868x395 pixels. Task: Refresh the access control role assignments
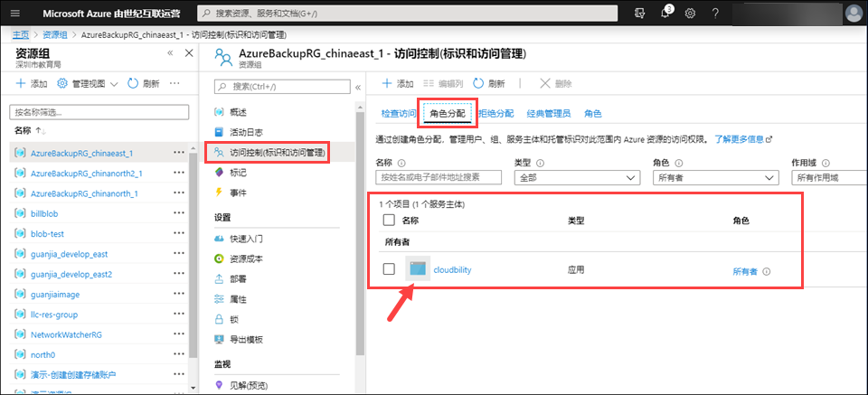pos(489,83)
